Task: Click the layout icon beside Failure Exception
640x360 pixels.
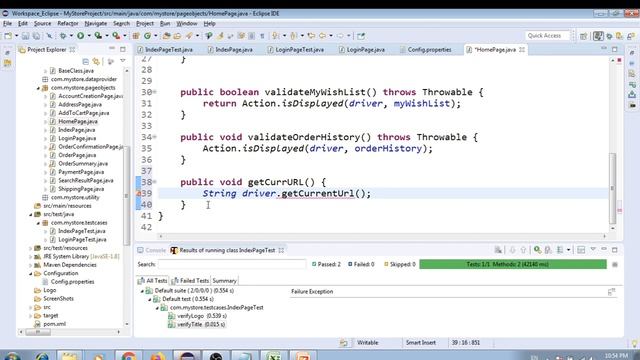Action: (x=611, y=292)
